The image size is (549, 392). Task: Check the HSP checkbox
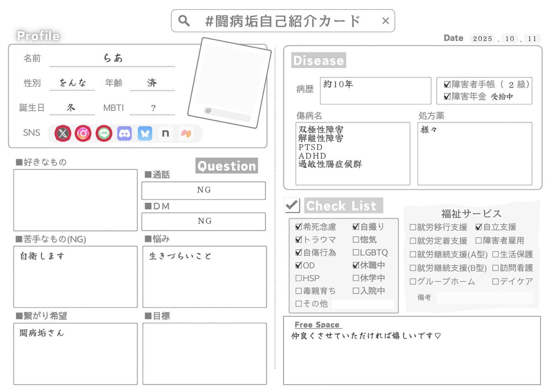point(299,278)
